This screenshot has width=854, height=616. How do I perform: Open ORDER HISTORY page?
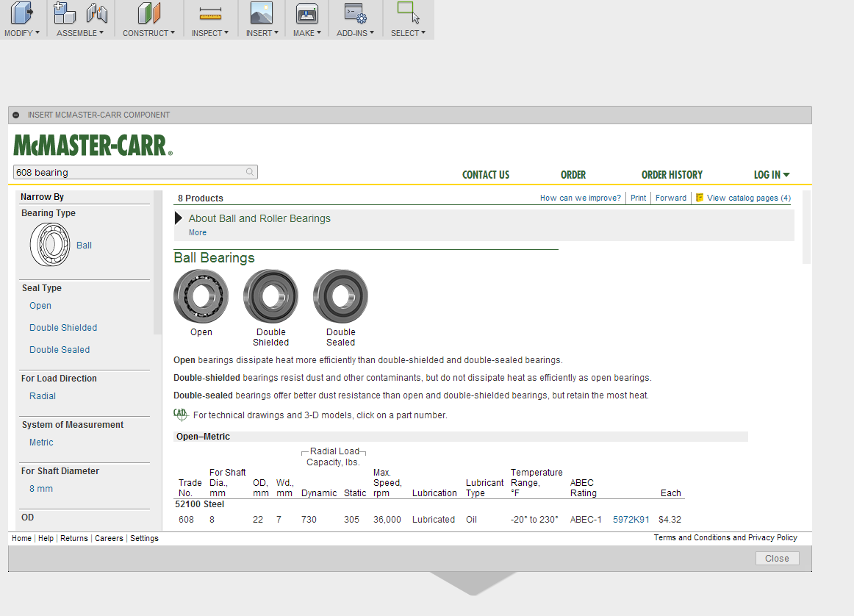pyautogui.click(x=672, y=175)
